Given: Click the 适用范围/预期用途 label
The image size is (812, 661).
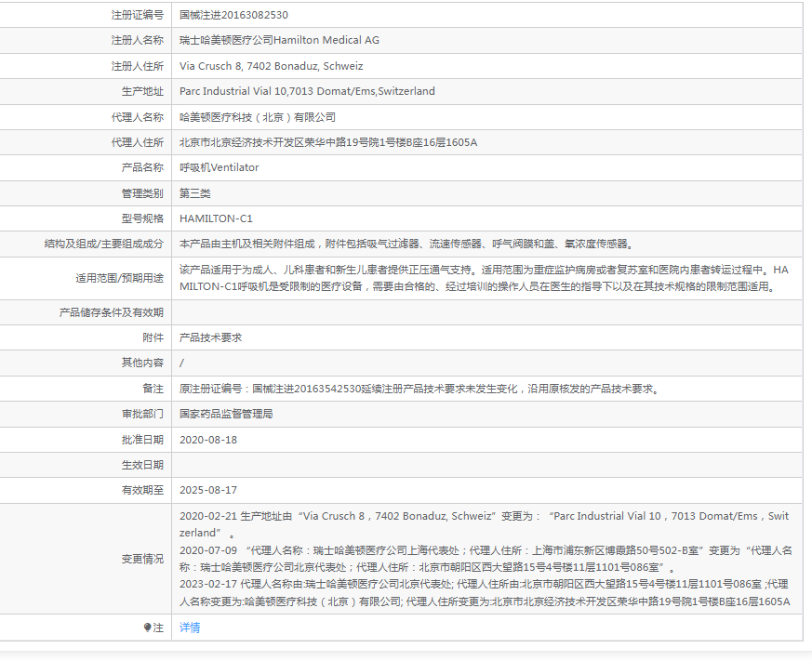Looking at the screenshot, I should [119, 278].
